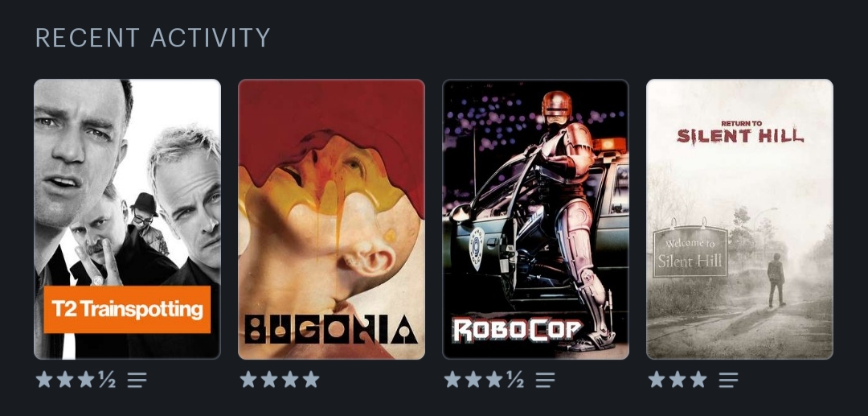Open the Bugonia film poster
Image resolution: width=868 pixels, height=416 pixels.
click(332, 220)
